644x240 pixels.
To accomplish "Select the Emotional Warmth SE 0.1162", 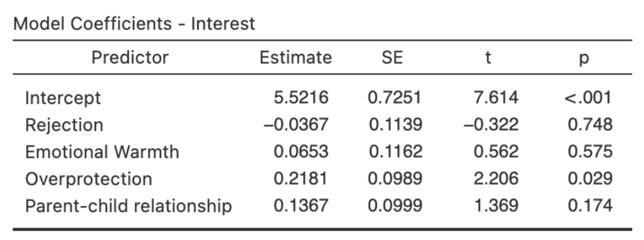I will coord(395,152).
